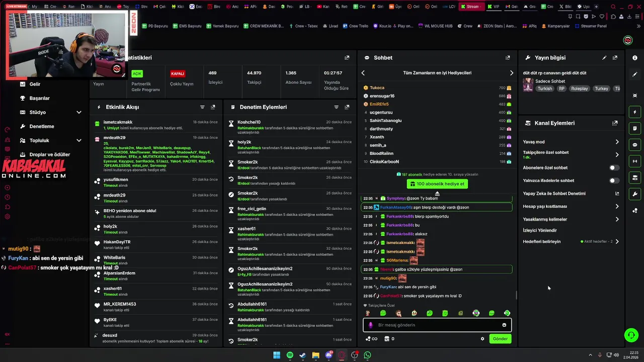Image resolution: width=644 pixels, height=362 pixels.
Task: Click the chat bubble icon in right sidebar
Action: point(635,145)
